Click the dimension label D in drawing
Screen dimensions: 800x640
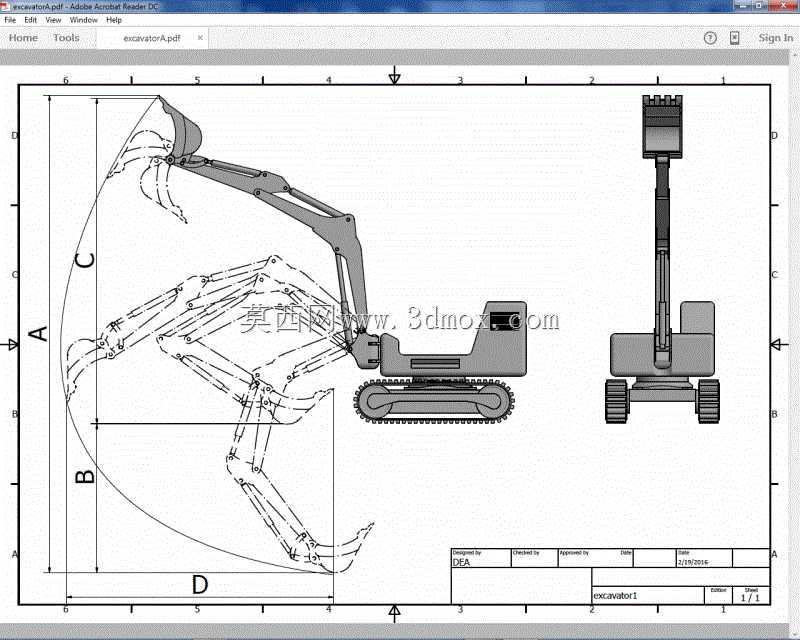point(199,584)
